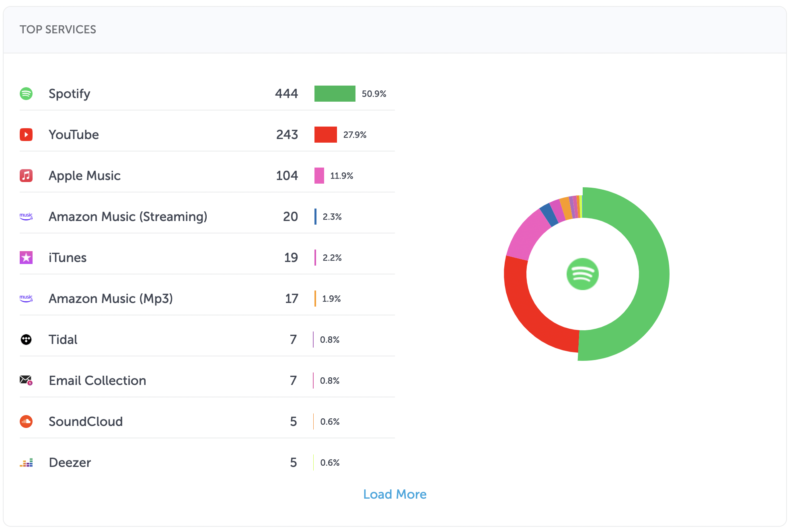Click the Amazon Music (Mp3) icon

[x=26, y=299]
